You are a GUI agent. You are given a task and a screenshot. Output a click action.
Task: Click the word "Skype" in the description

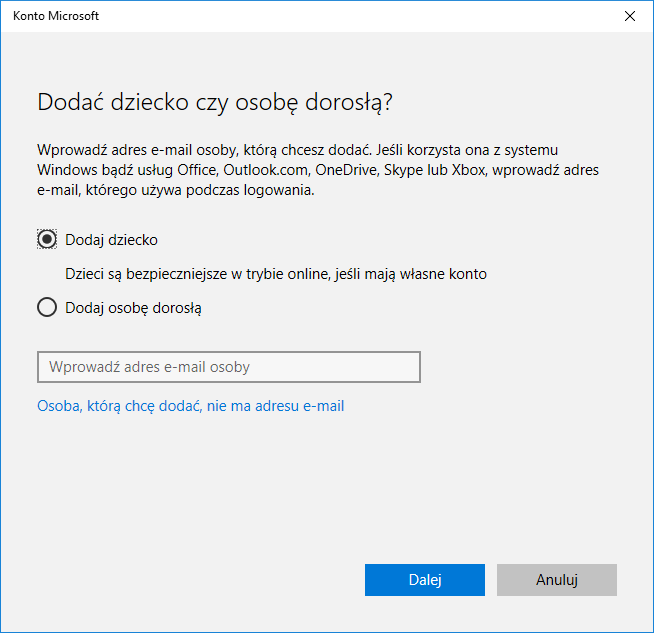coord(402,170)
